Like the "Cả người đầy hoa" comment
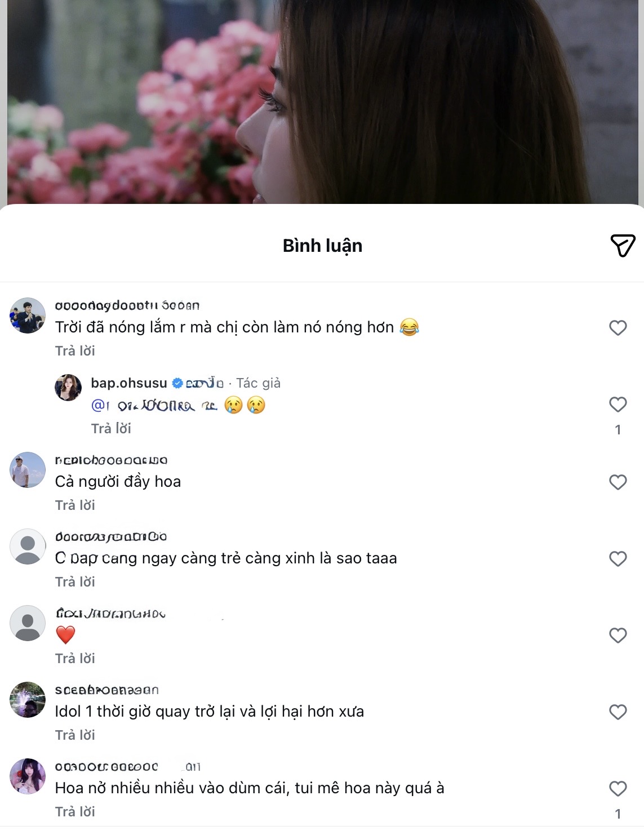Screen dimensions: 644x831 pos(618,482)
